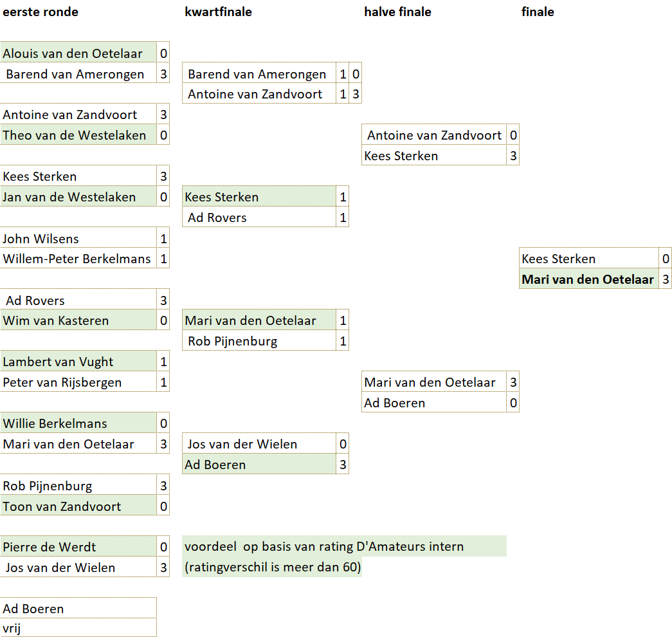Click the John Wilsens cell
The image size is (672, 637).
coord(41,239)
